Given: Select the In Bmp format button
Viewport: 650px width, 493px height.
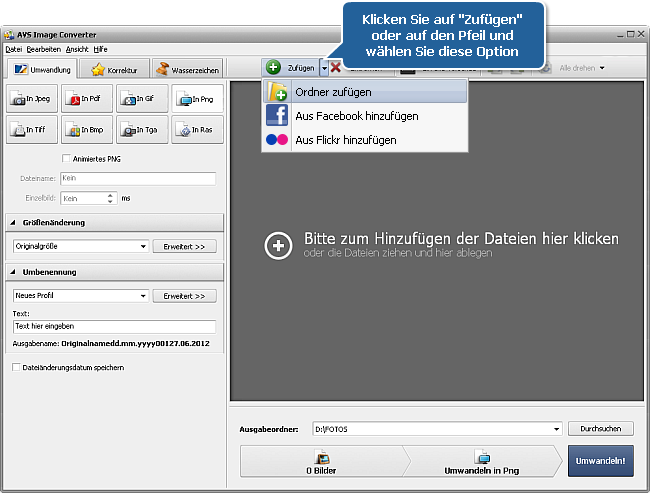Looking at the screenshot, I should pos(87,130).
